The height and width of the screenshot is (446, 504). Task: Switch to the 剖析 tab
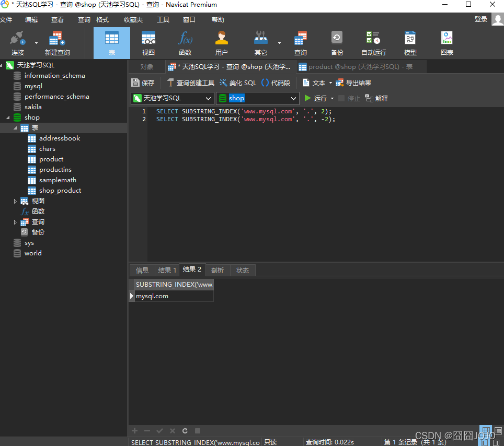(217, 271)
